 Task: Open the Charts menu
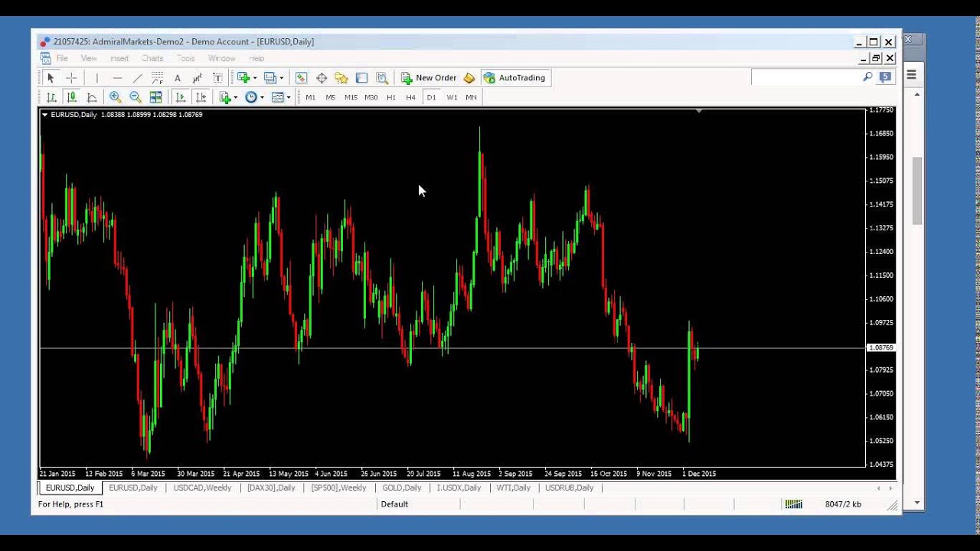click(152, 58)
